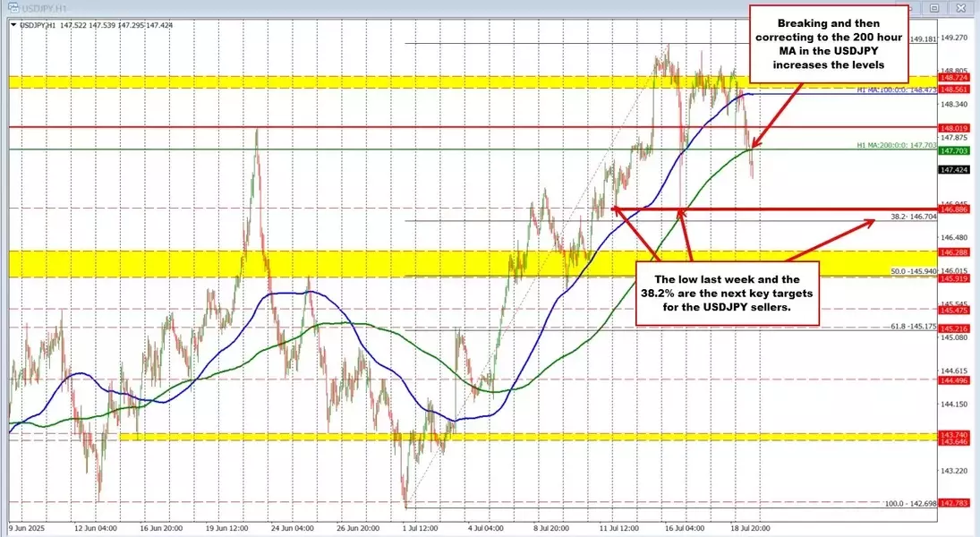Click the 148.340 price axis tick
This screenshot has width=980, height=537.
tap(955, 105)
